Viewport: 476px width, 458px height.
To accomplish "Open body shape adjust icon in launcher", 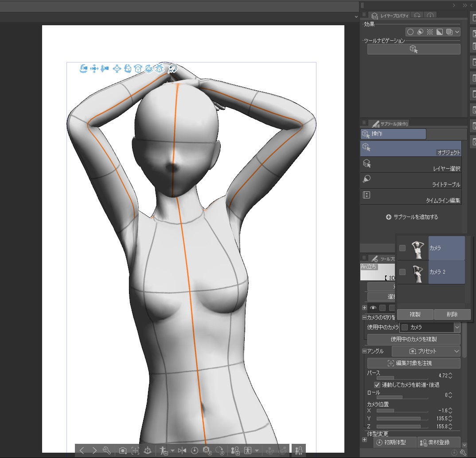I will 248,451.
